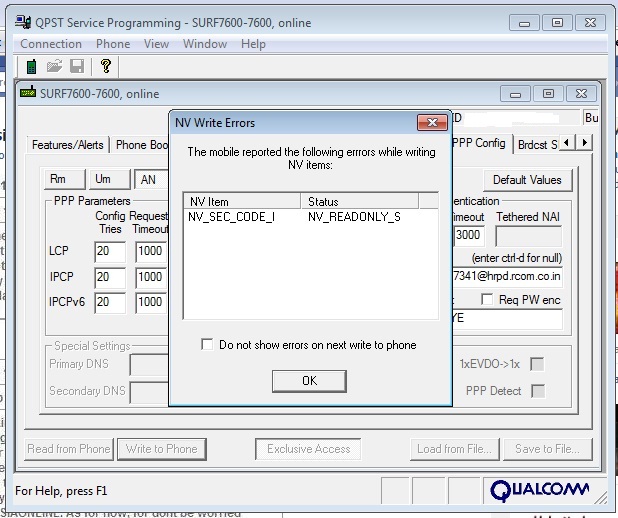Image resolution: width=618 pixels, height=518 pixels.
Task: Click the Default Values button
Action: [x=527, y=180]
